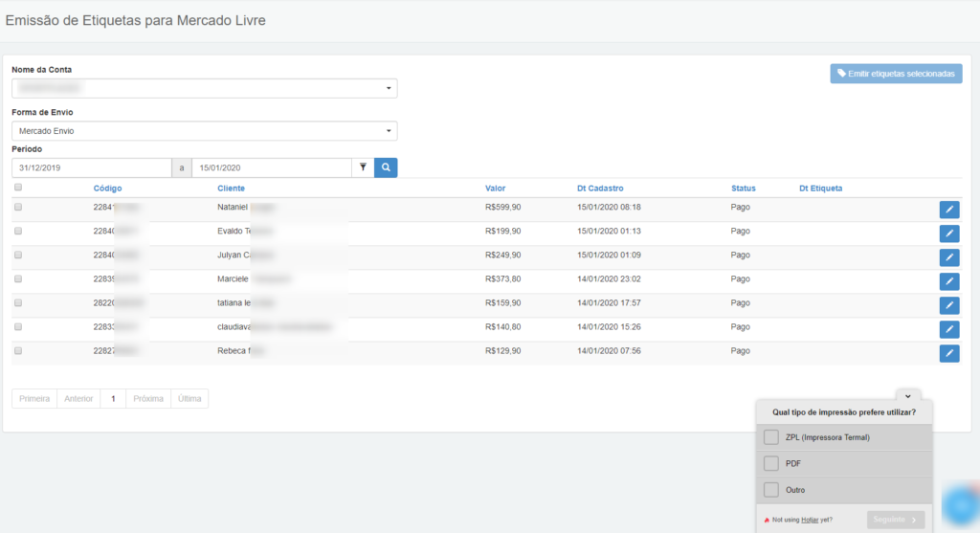Viewport: 980px width, 533px height.
Task: Open edit icon for tatiana order
Action: coord(948,305)
